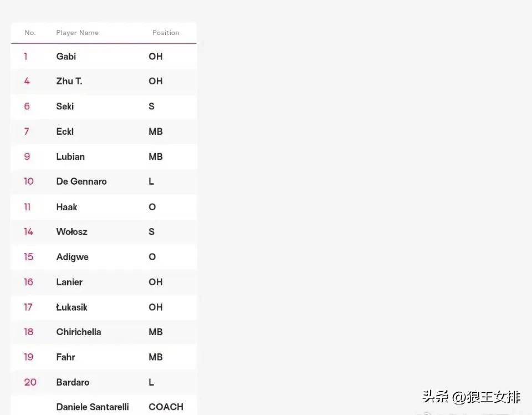Click the Toutiao watermark text
The height and width of the screenshot is (415, 532).
pos(471,397)
